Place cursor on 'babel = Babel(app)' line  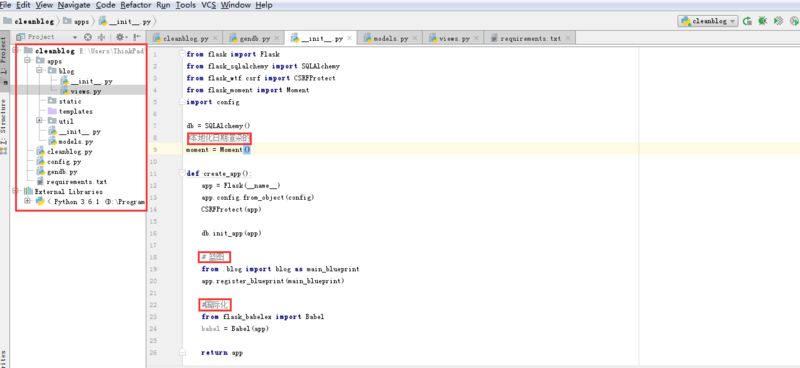pyautogui.click(x=235, y=329)
